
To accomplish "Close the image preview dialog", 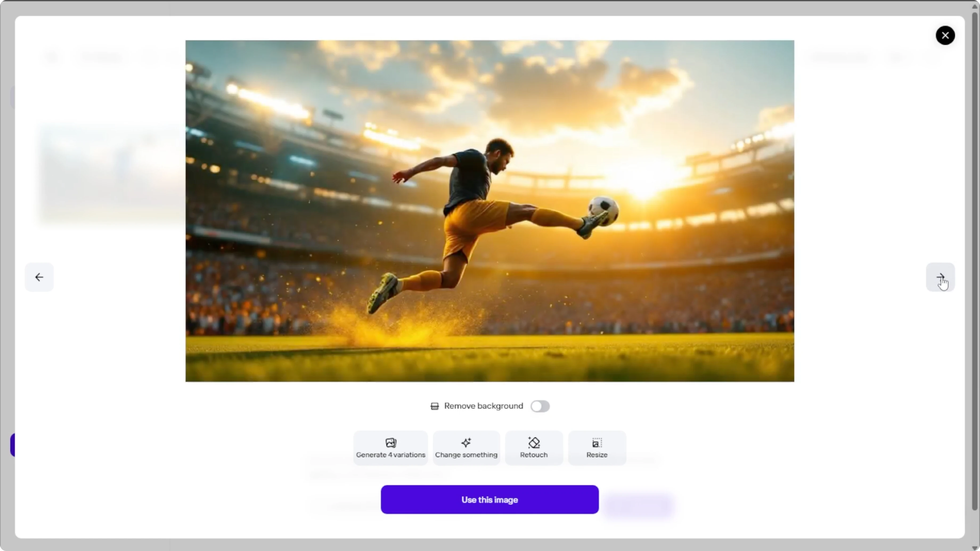I will tap(945, 35).
